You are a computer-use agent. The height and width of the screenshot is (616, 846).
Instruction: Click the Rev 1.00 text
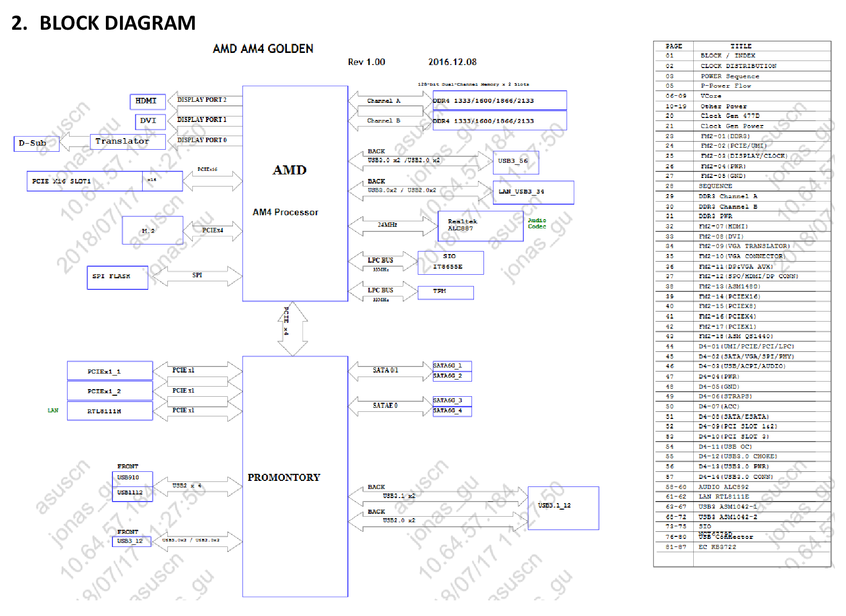tap(367, 62)
